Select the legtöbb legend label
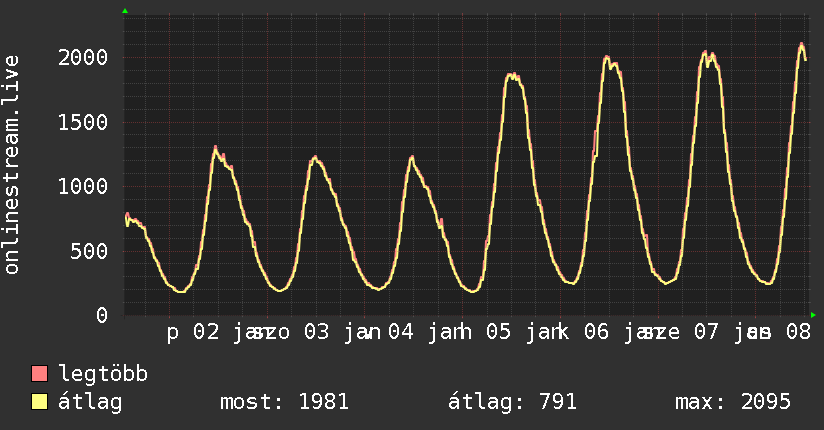This screenshot has height=430, width=824. tap(103, 374)
